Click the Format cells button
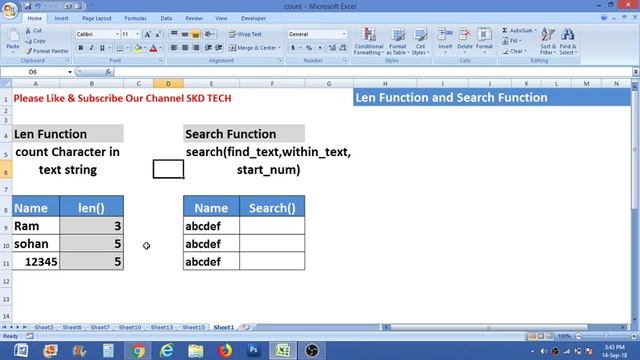Screen dimensions: 640x360 (484, 41)
